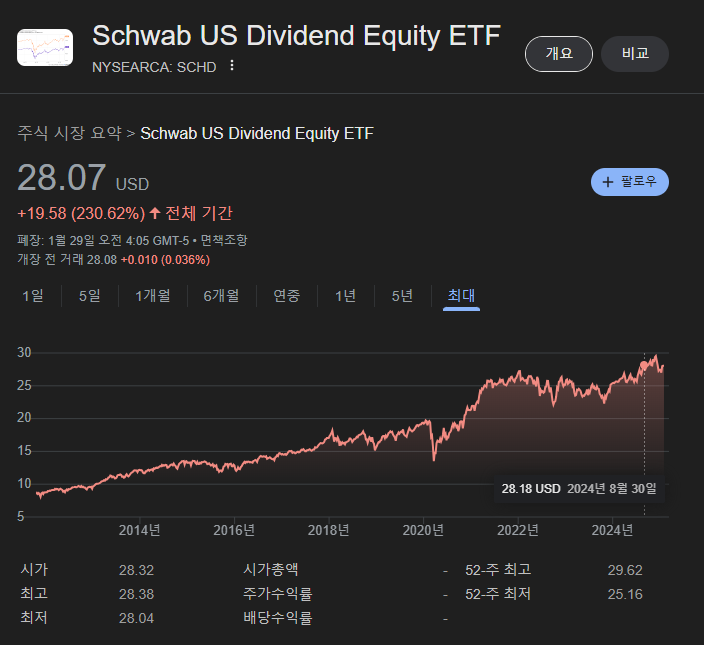The width and height of the screenshot is (704, 645).
Task: Click the NYSEARCA: SCHD ticker text
Action: coord(154,67)
